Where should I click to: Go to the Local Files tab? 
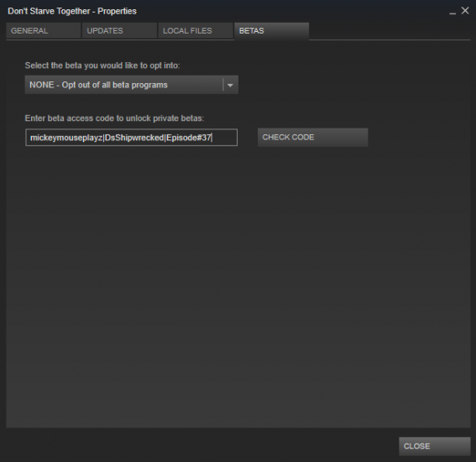click(196, 31)
